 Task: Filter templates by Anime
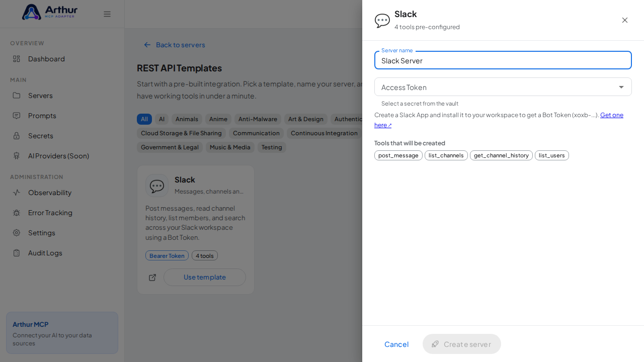(x=218, y=119)
